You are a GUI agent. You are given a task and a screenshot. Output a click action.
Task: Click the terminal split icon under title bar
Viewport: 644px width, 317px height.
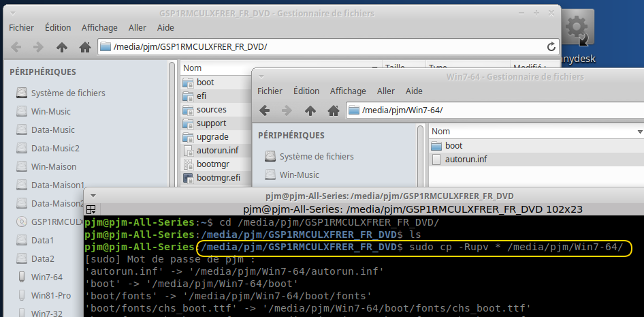coord(91,209)
